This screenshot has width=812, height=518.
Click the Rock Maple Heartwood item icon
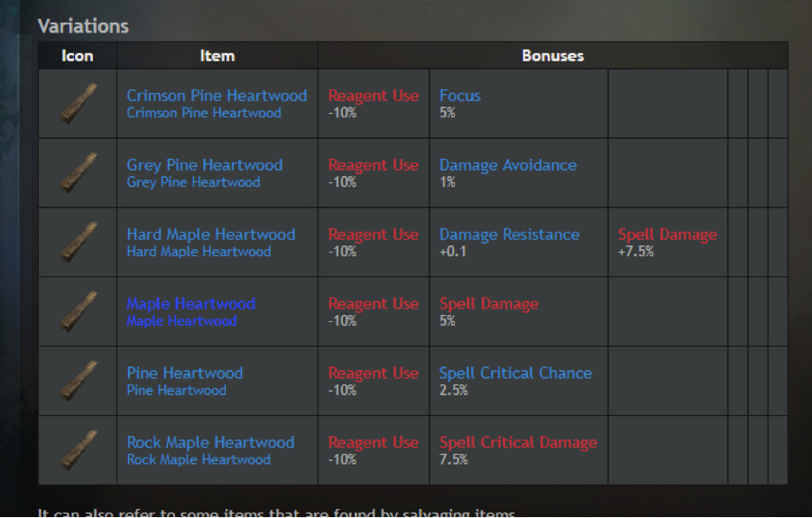[78, 450]
